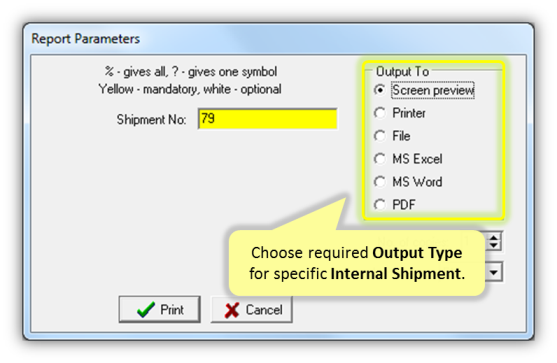Click the Report Parameters title bar
The height and width of the screenshot is (363, 557).
(278, 38)
